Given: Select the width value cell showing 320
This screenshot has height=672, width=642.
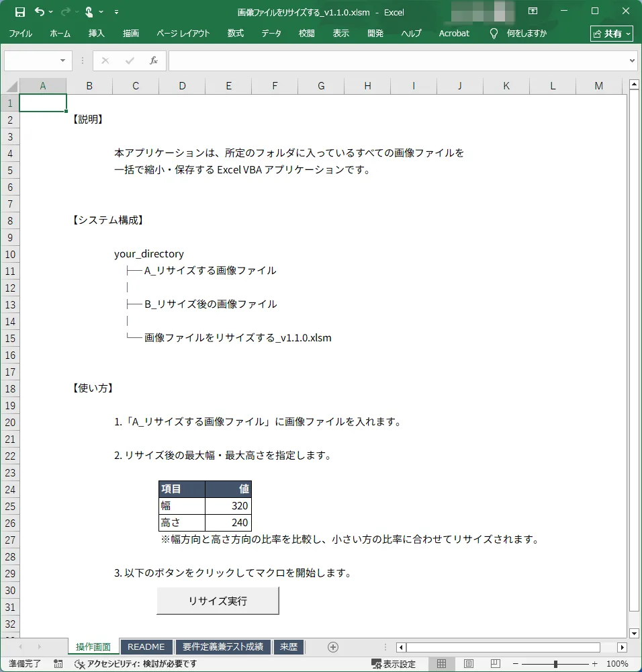Looking at the screenshot, I should click(x=228, y=506).
